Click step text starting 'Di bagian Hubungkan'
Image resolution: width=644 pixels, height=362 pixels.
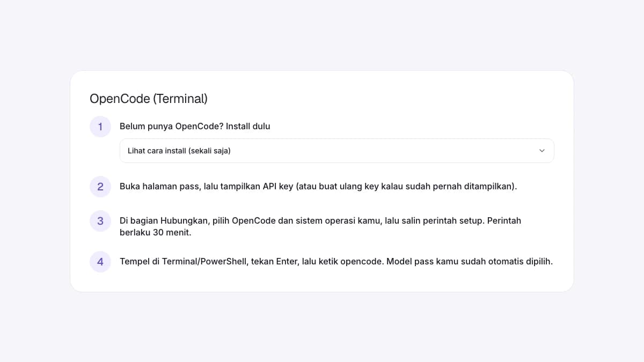[x=320, y=227]
